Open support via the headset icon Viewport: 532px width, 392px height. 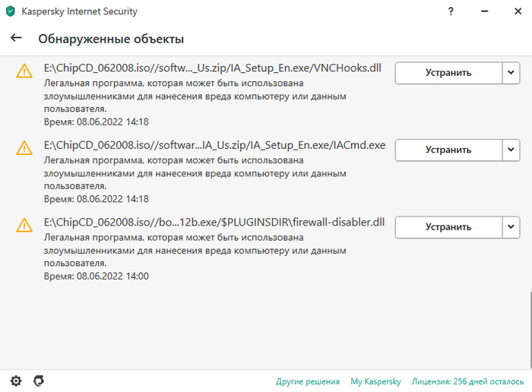point(39,380)
